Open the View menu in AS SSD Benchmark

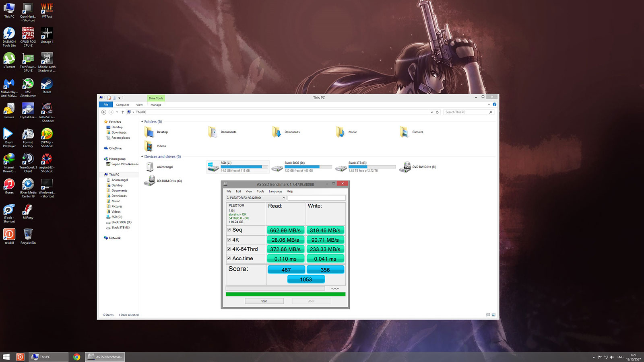click(x=249, y=191)
